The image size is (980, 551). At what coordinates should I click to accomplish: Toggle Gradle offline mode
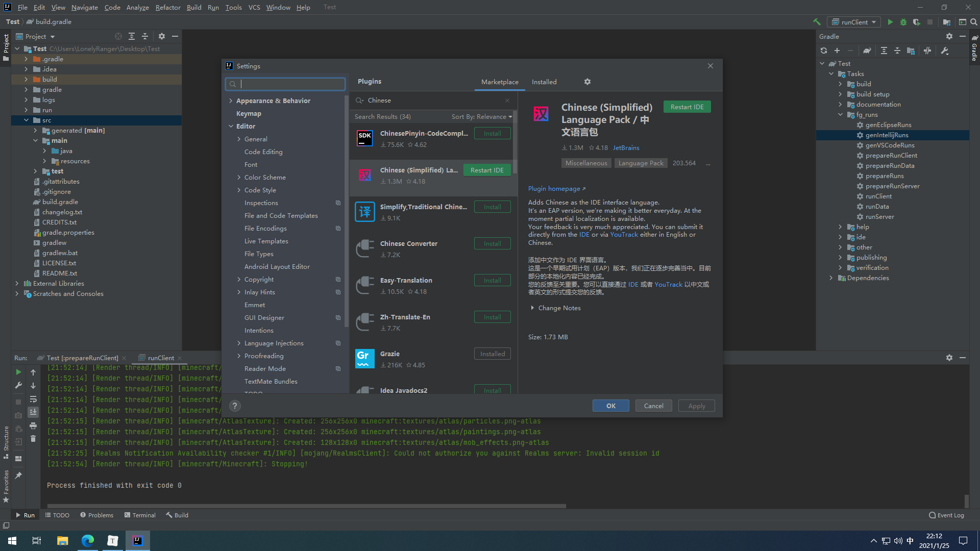(927, 51)
